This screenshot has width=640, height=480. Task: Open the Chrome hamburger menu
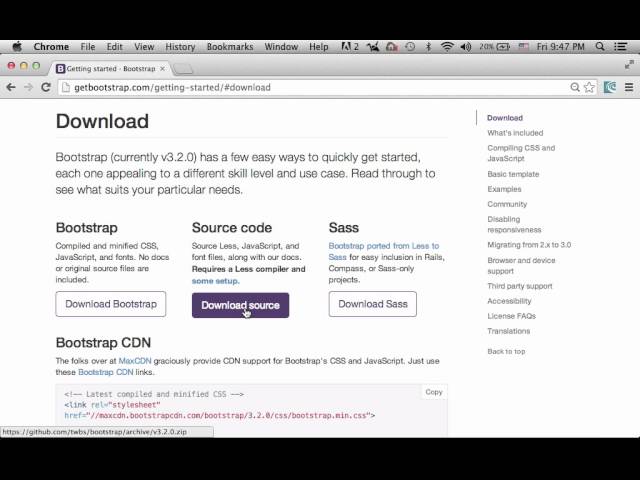(629, 87)
